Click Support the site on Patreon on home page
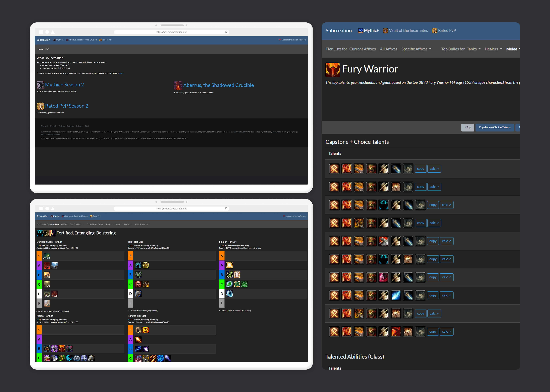Screen dimensions: 550x392 click(292, 40)
